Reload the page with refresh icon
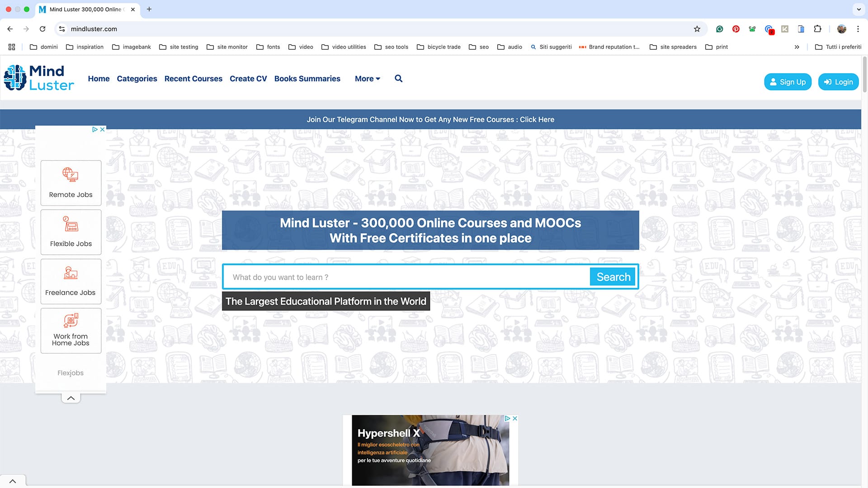 (x=42, y=29)
